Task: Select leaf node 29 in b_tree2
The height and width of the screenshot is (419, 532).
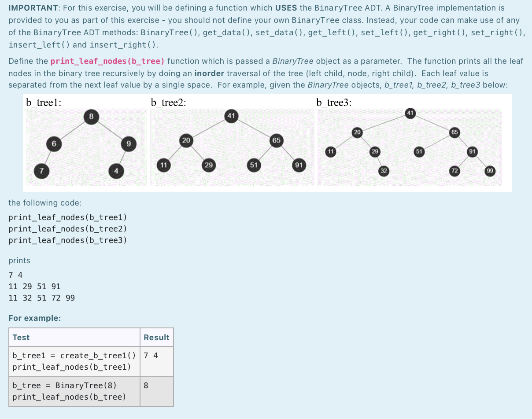Action: [208, 165]
